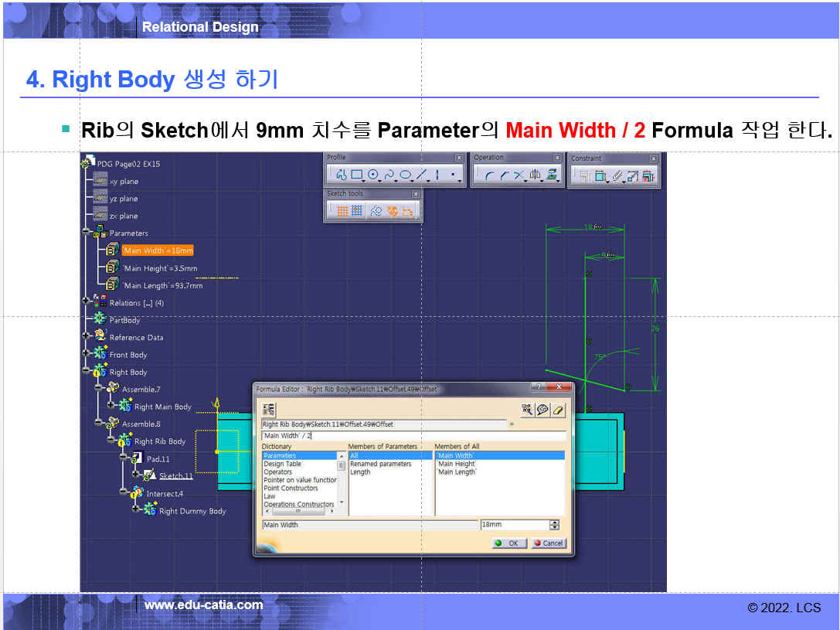Select the Circle tool in Profile toolbar
Screen dimensions: 840x630
[x=373, y=175]
